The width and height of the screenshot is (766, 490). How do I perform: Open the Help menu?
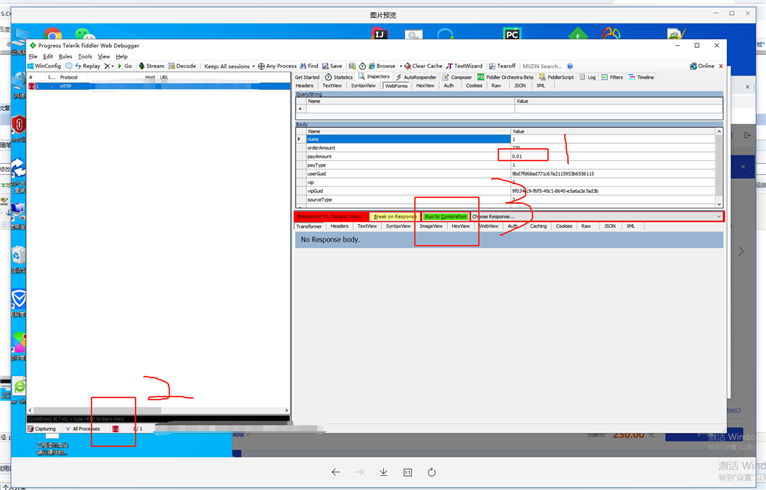click(x=122, y=57)
